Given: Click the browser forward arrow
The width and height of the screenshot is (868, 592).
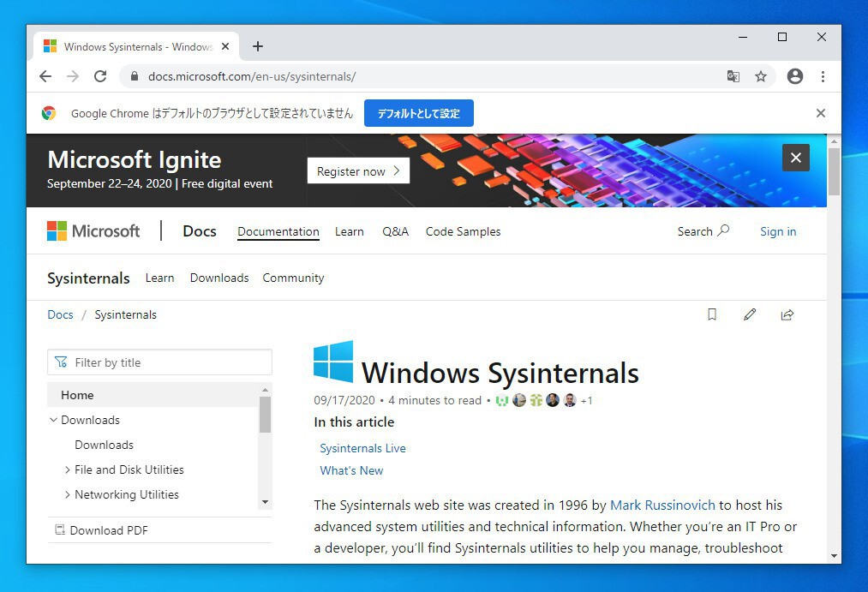Looking at the screenshot, I should coord(73,76).
